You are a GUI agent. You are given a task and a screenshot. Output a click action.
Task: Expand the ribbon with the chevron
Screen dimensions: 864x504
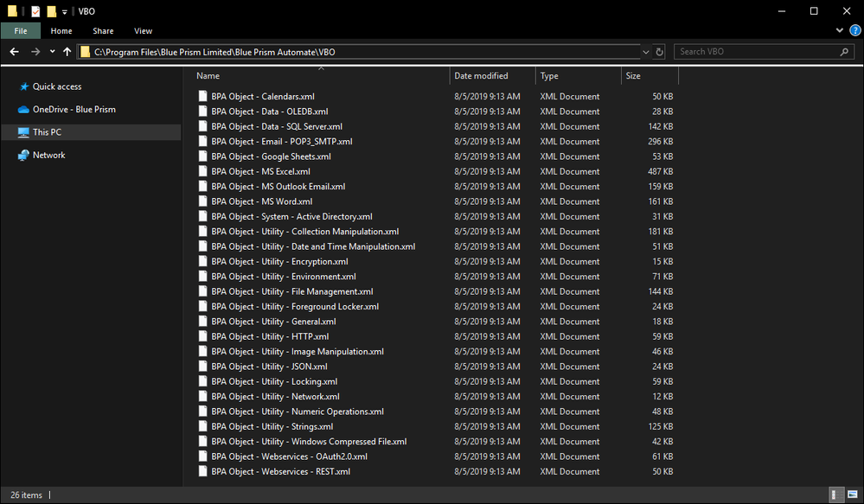click(x=840, y=31)
